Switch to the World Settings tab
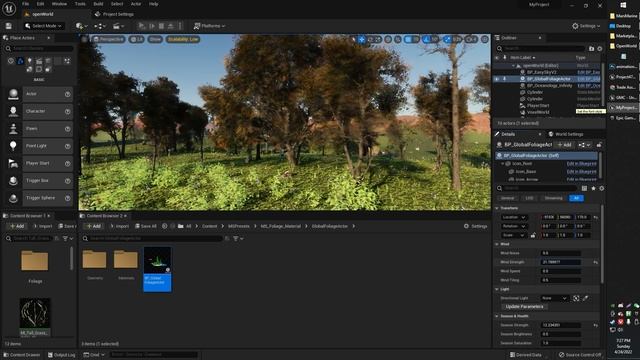640x360 pixels. pyautogui.click(x=566, y=134)
